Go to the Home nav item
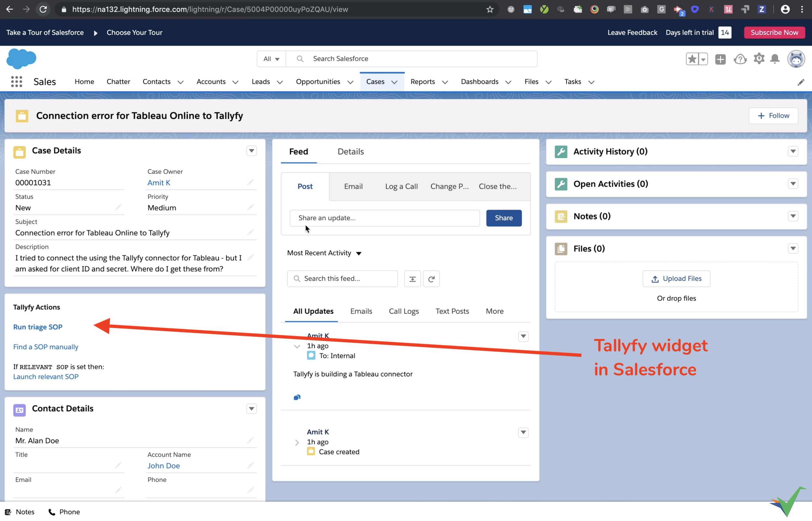This screenshot has height=521, width=812. coord(84,82)
